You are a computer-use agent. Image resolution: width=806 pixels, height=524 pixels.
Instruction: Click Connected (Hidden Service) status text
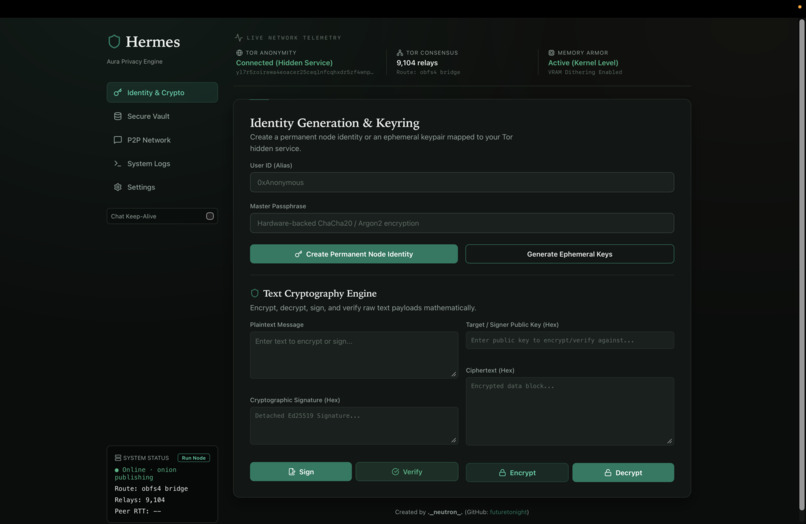(x=284, y=63)
